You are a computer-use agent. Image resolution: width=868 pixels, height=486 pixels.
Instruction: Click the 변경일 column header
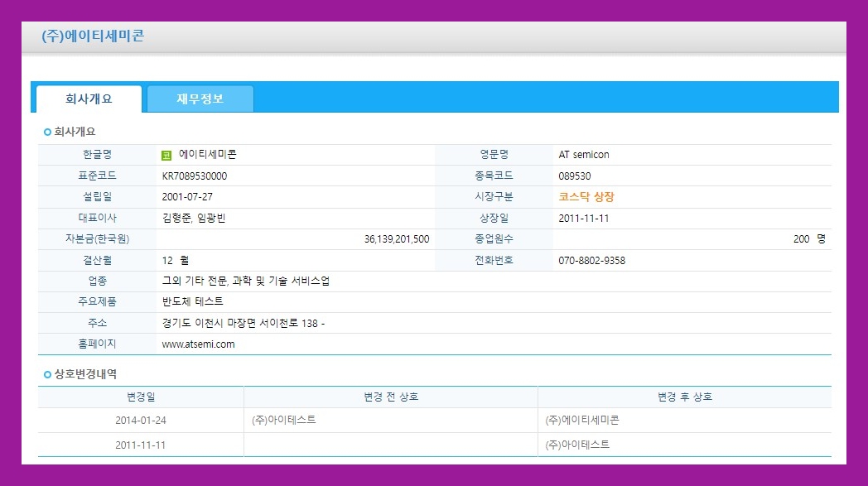[x=141, y=397]
